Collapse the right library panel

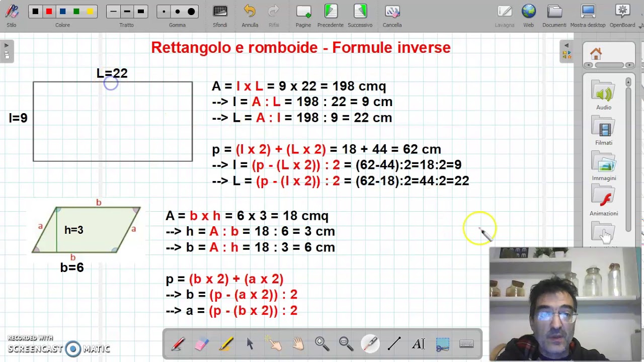(x=567, y=51)
